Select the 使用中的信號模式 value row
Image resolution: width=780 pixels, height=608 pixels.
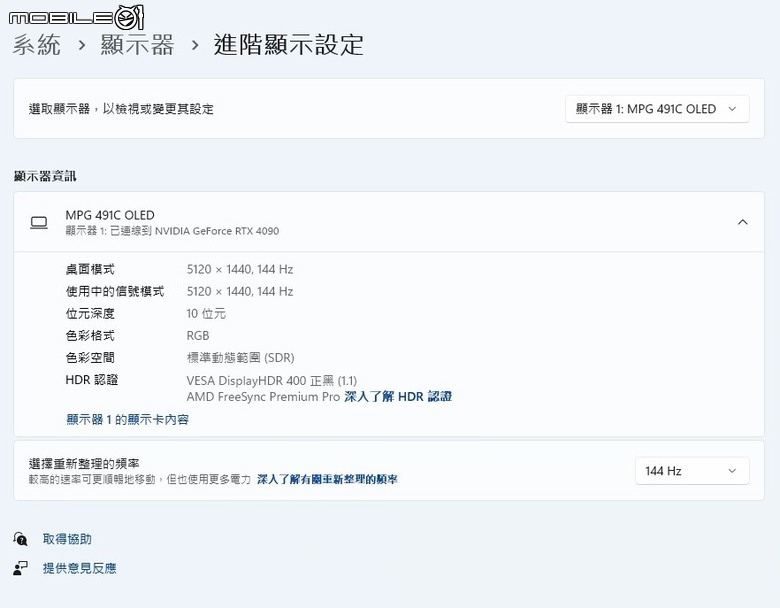tap(240, 291)
